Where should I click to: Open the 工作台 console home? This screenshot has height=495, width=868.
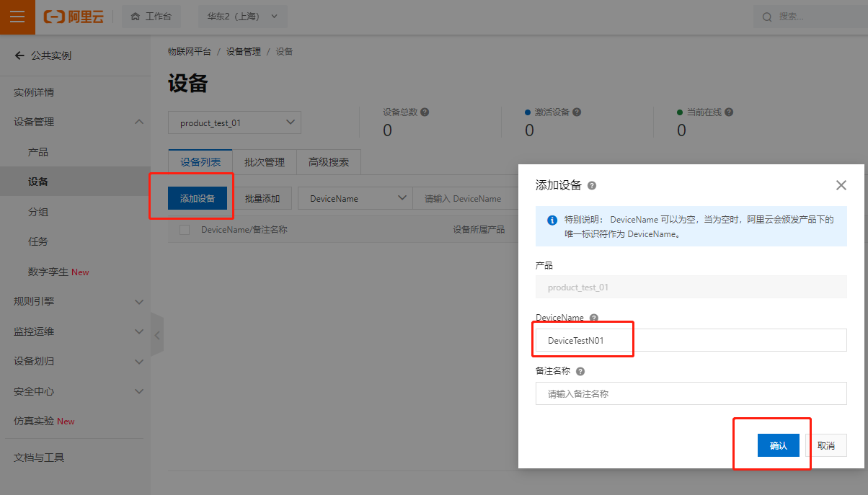point(151,17)
